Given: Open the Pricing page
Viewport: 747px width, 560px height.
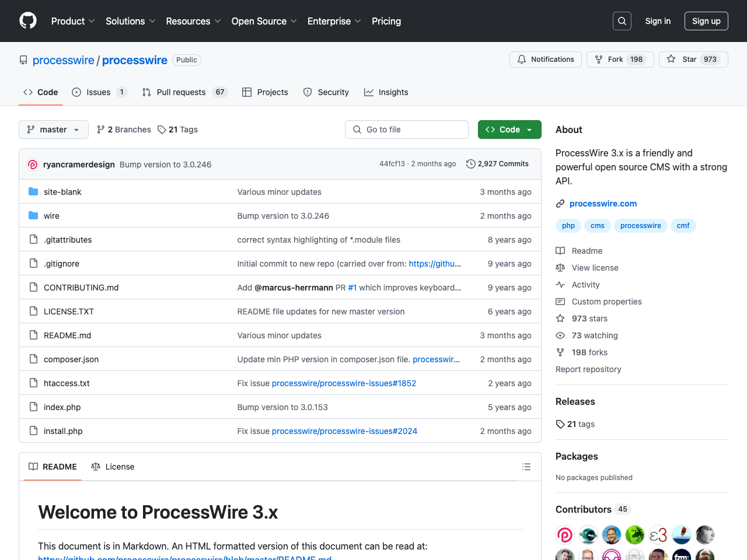Looking at the screenshot, I should click(386, 21).
